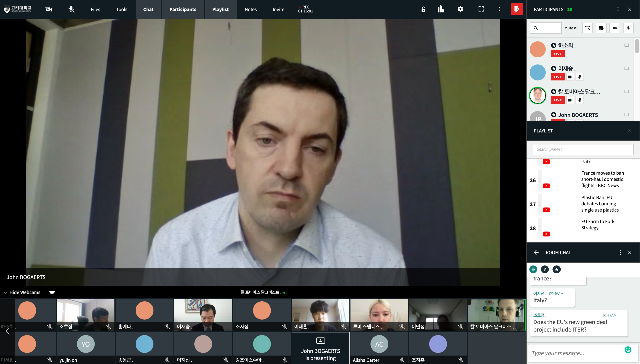This screenshot has height=364, width=640.
Task: Click the Invite button
Action: [x=278, y=9]
